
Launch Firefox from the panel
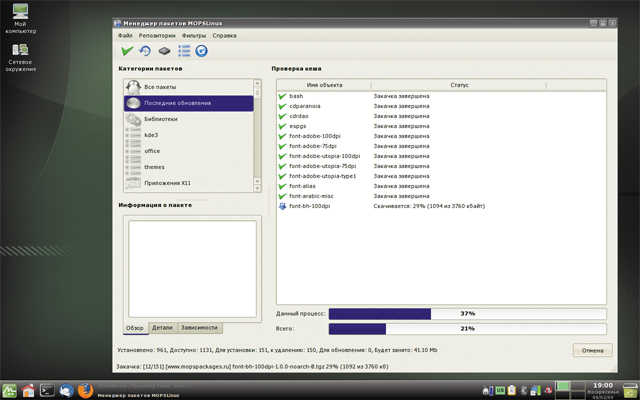pos(85,390)
